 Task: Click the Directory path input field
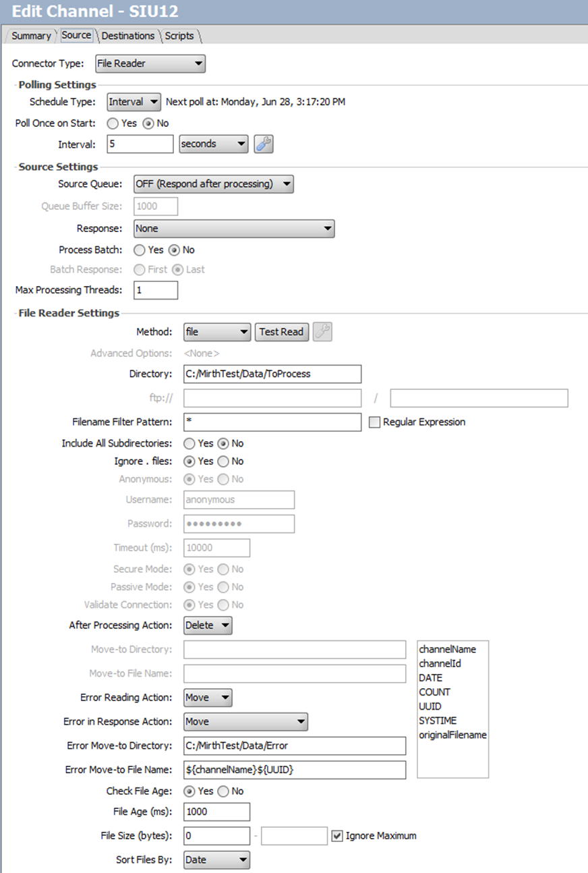point(272,374)
